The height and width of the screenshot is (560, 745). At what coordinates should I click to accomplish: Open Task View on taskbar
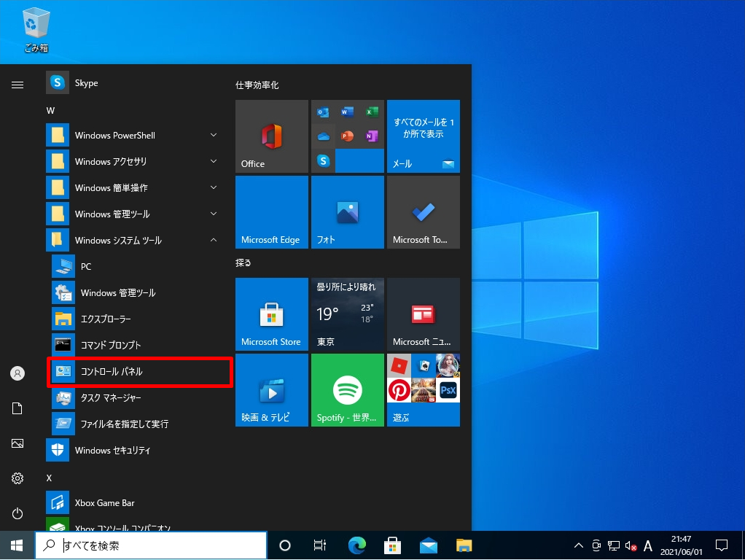pos(320,545)
